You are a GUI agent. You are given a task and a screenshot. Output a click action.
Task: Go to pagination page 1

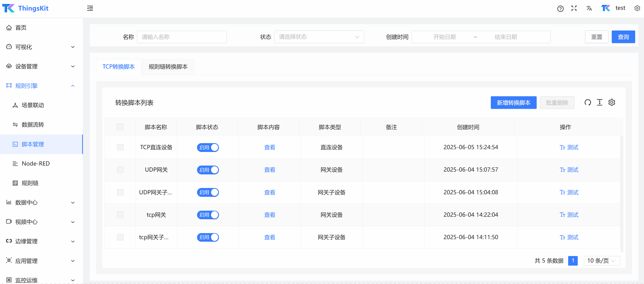pyautogui.click(x=573, y=261)
